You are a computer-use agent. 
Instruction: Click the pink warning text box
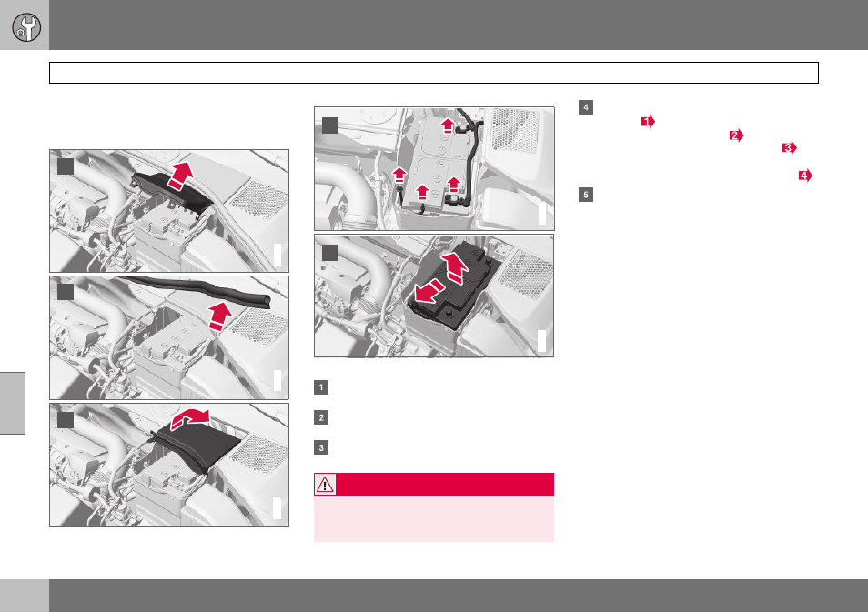[434, 518]
